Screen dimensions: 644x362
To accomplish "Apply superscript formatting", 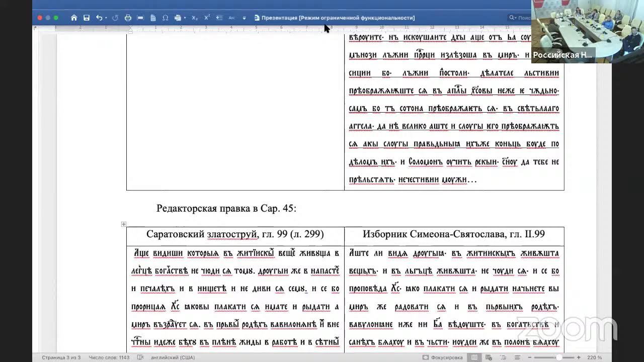I will coord(207,18).
